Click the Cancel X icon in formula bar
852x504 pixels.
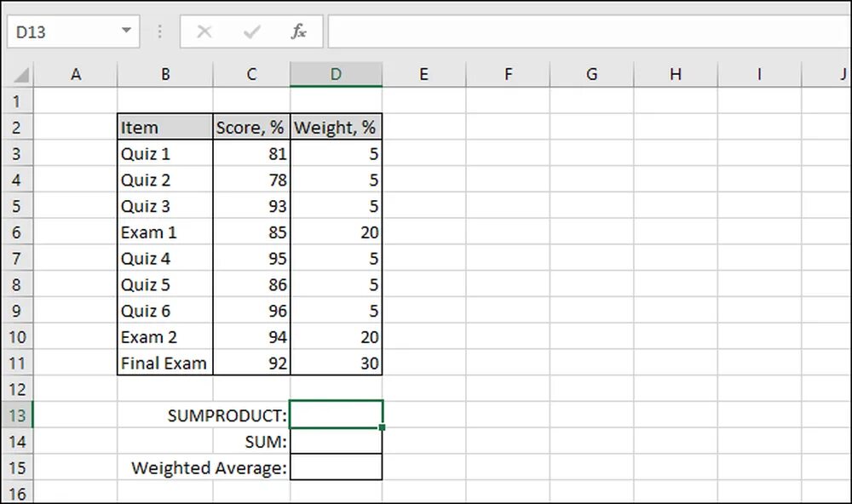204,31
